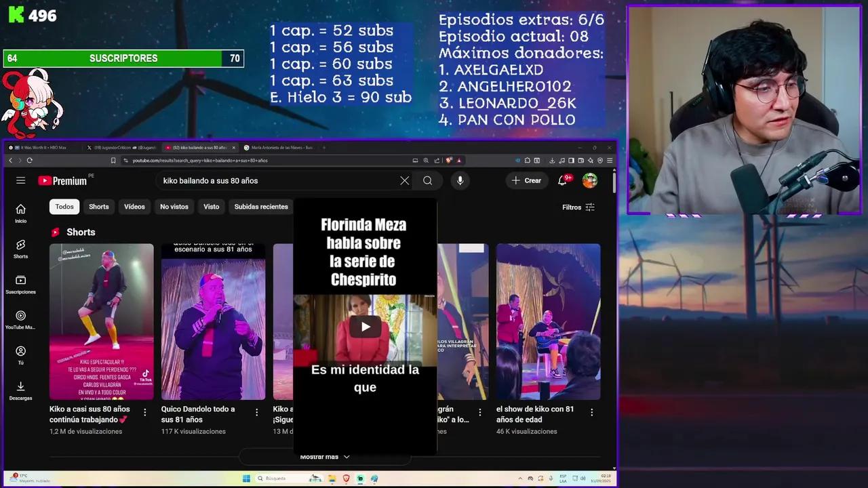Open 'Kiko a casi sus 80 años' short thumbnail
868x488 pixels.
102,322
